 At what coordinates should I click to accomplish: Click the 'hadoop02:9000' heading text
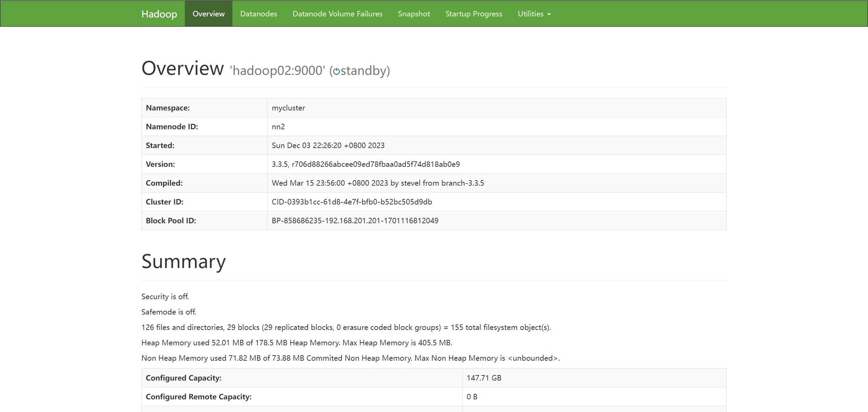pos(277,70)
